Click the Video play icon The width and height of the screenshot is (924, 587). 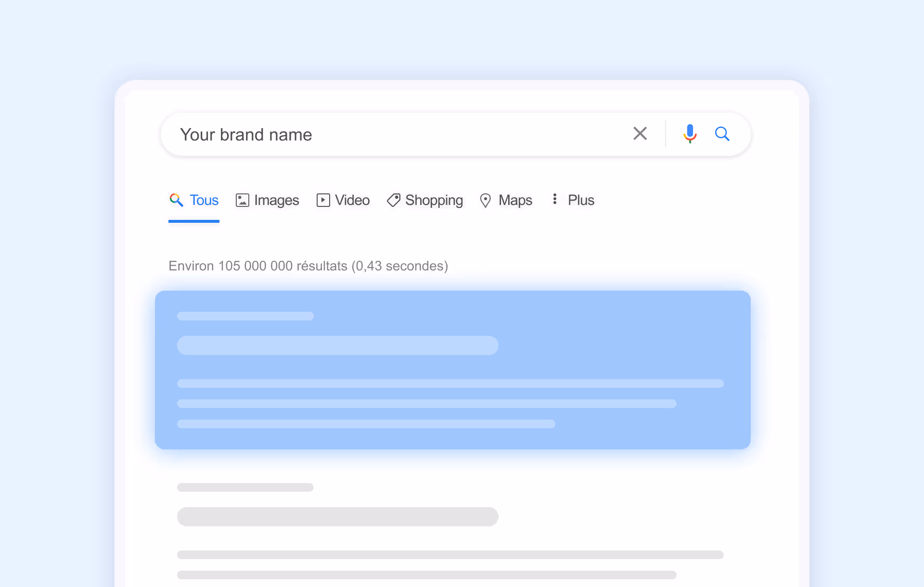pos(323,200)
